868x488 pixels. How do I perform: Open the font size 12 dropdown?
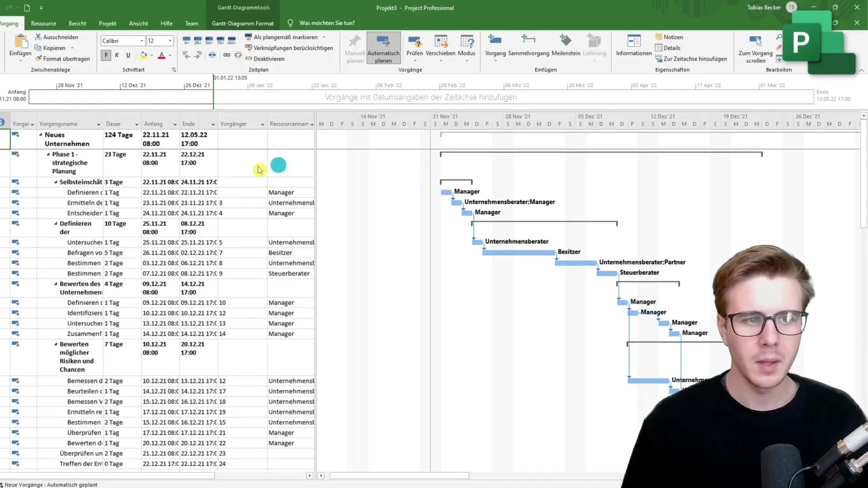(x=170, y=41)
